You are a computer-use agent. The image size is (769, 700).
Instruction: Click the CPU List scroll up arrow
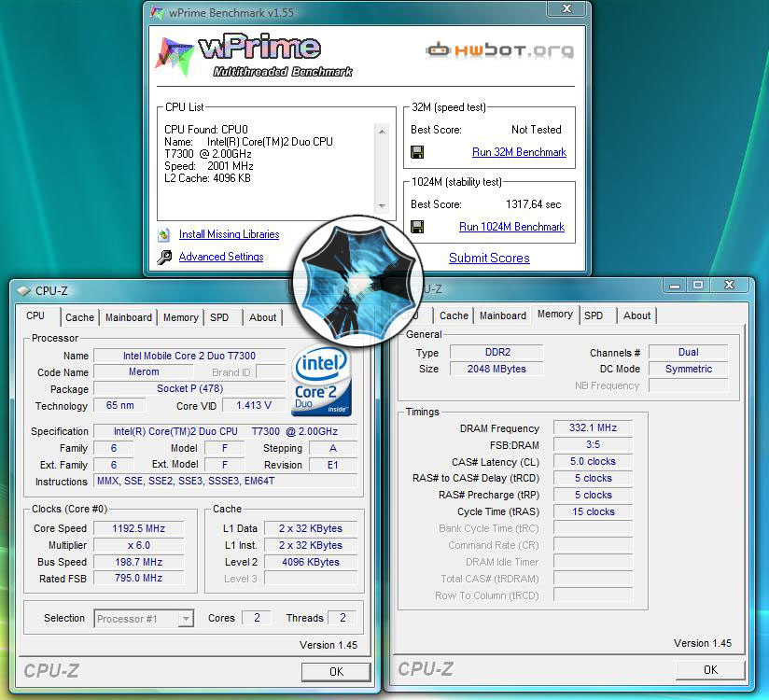[x=382, y=131]
